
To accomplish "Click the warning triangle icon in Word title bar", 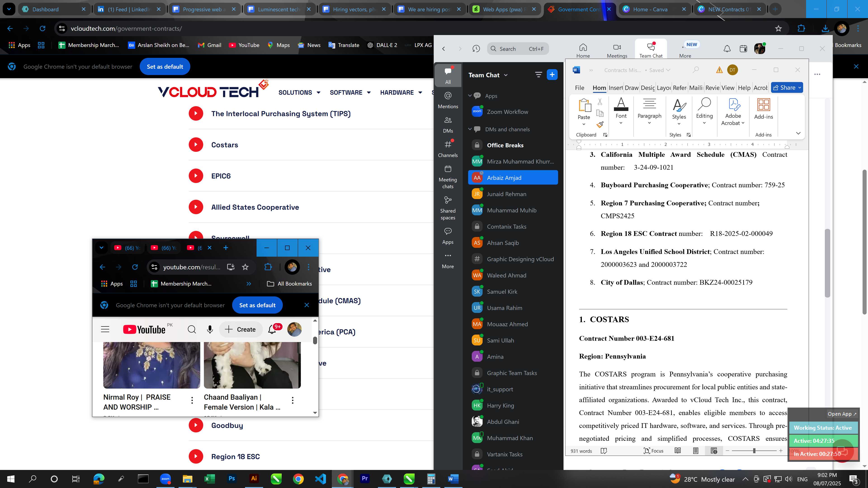I will pyautogui.click(x=719, y=70).
